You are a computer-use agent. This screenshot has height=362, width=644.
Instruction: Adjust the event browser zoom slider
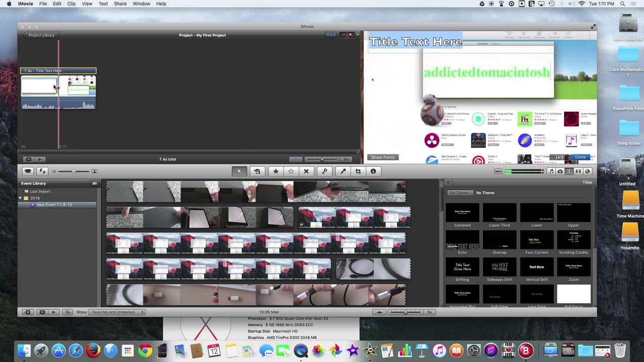point(406,312)
